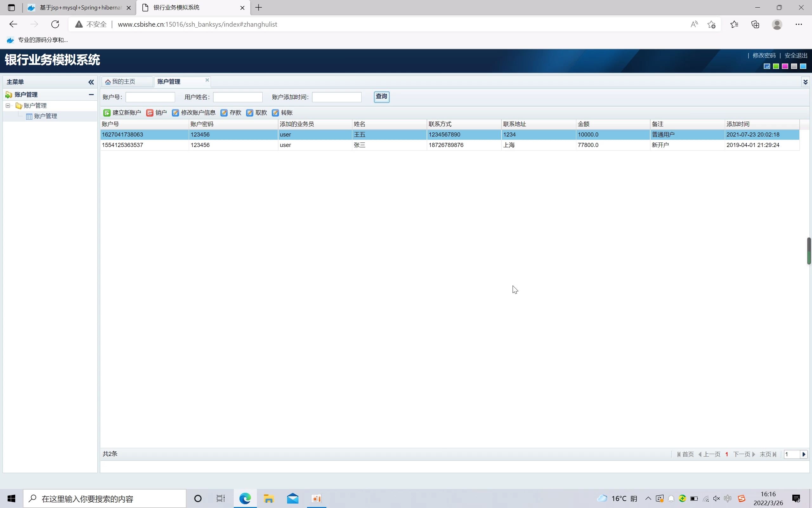Screen dimensions: 812x508
Task: Select the green theme swatch
Action: click(x=776, y=66)
